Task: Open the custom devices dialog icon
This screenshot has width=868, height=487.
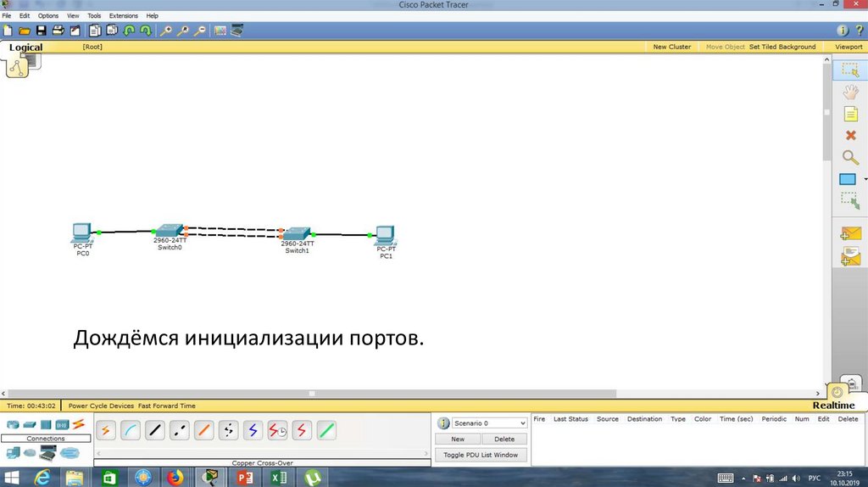Action: point(237,31)
